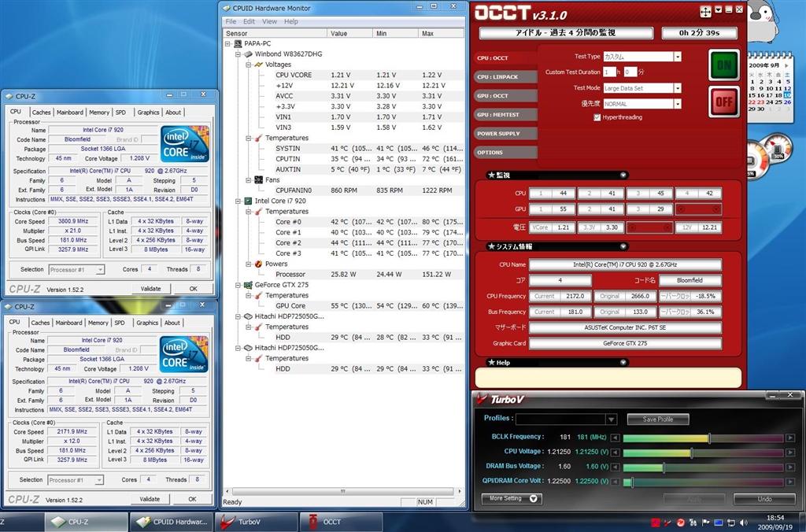This screenshot has width=806, height=532.
Task: Click the BCLK Frequency decrease arrow
Action: click(616, 438)
